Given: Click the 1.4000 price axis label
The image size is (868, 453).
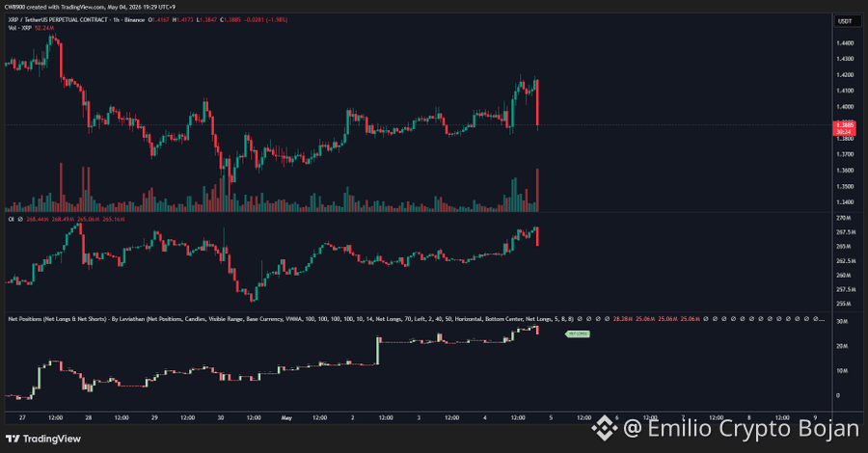Looking at the screenshot, I should click(845, 107).
